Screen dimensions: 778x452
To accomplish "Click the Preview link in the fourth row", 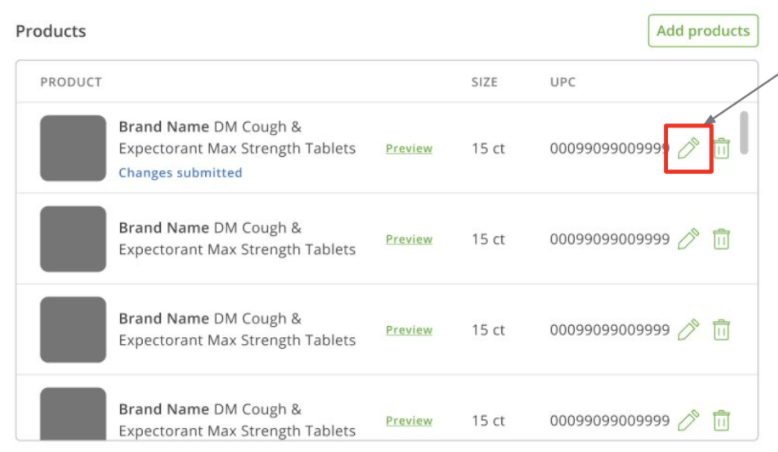I will [x=409, y=421].
